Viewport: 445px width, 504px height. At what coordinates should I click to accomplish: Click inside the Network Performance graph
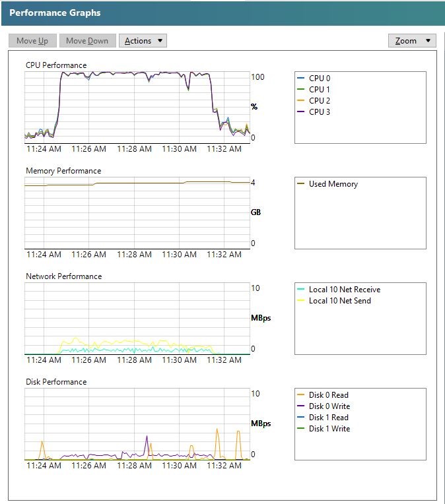point(137,318)
